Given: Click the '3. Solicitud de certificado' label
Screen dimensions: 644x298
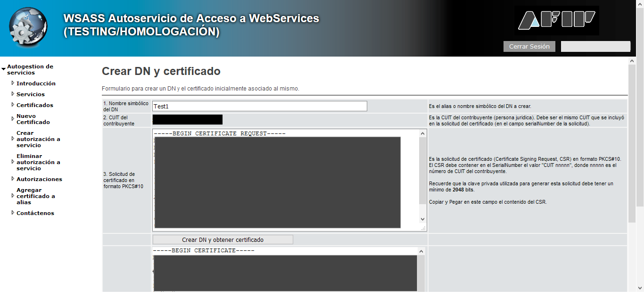Looking at the screenshot, I should tap(123, 180).
